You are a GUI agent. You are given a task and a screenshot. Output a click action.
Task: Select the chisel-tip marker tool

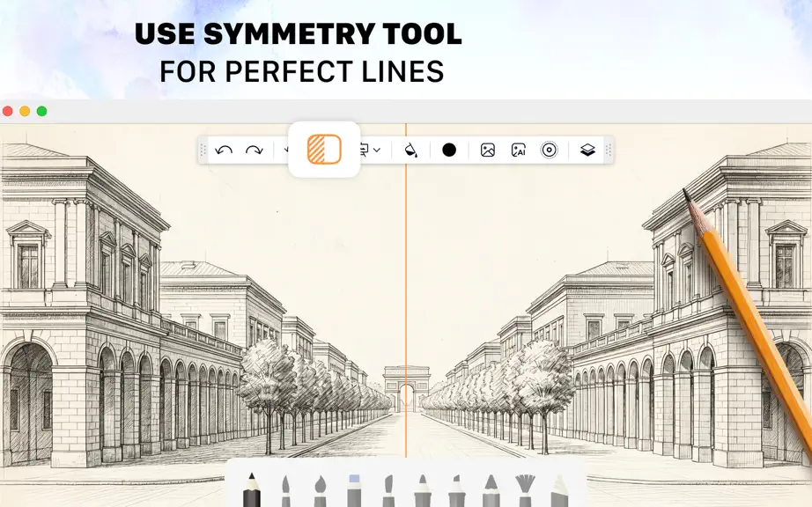point(456,491)
